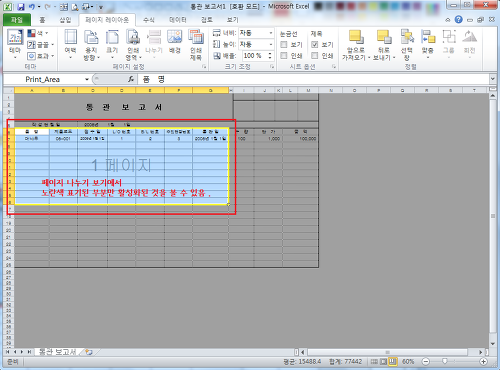This screenshot has height=370, width=500.
Task: Click the zoom slider handle
Action: [445, 361]
